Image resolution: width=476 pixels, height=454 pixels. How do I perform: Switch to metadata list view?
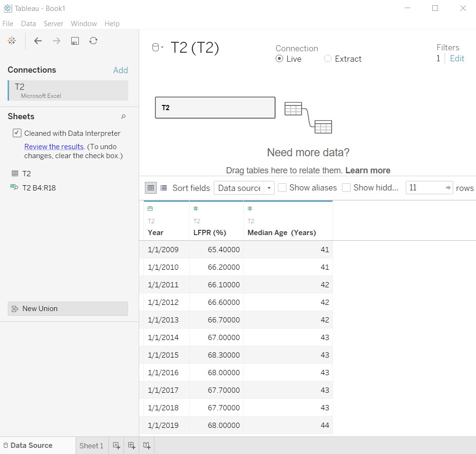pyautogui.click(x=163, y=188)
